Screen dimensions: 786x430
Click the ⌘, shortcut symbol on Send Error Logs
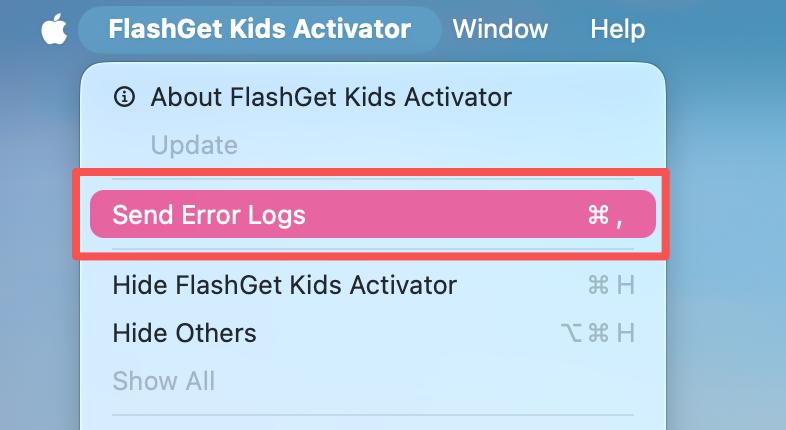pos(606,215)
